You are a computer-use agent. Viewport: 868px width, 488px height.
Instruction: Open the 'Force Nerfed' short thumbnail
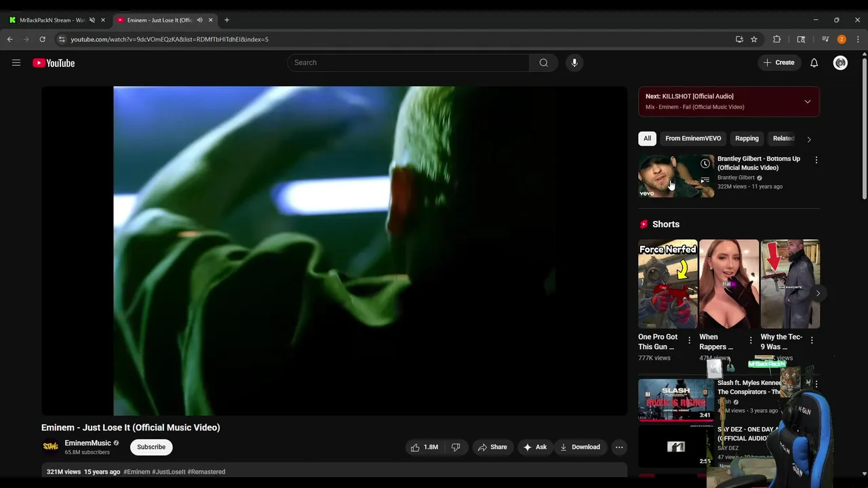pos(668,284)
